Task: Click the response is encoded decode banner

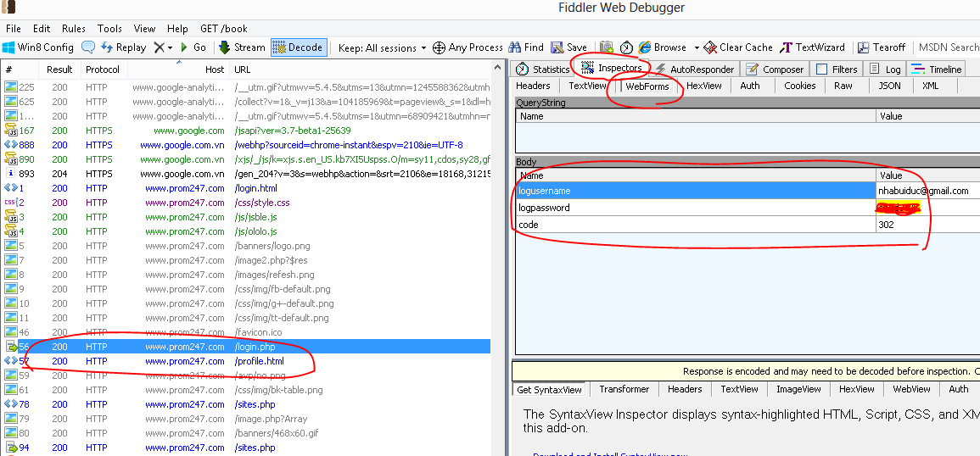Action: [x=746, y=371]
